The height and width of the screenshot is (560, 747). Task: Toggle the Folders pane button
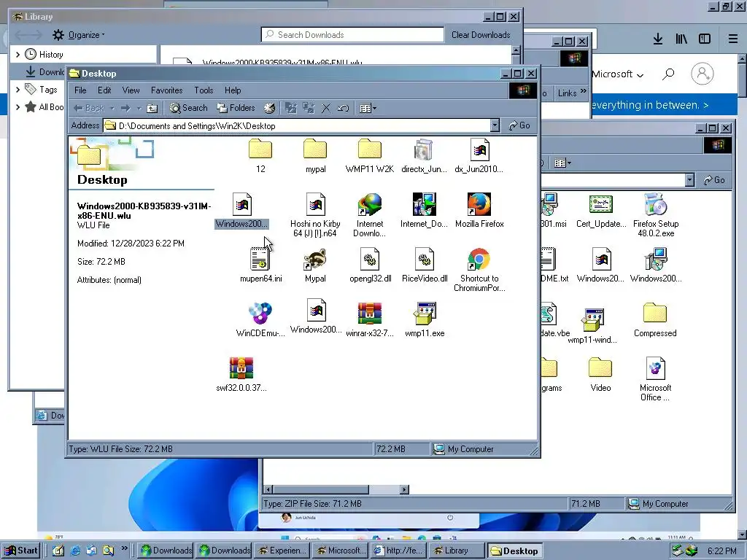(236, 108)
